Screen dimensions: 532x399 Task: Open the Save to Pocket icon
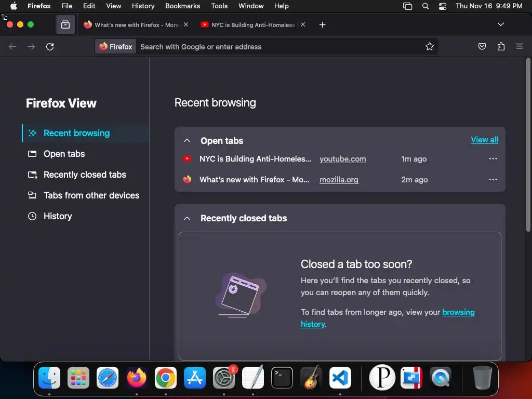[482, 46]
